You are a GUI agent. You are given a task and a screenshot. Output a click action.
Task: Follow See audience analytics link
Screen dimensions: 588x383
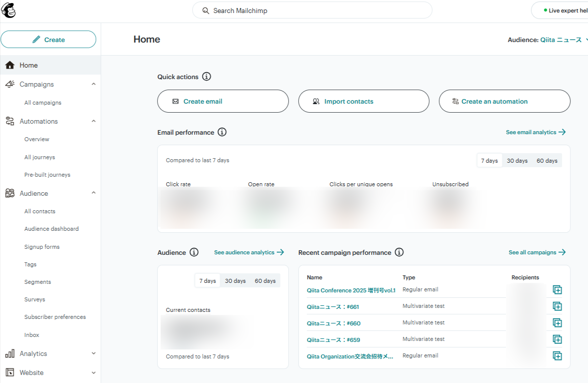[x=249, y=252]
